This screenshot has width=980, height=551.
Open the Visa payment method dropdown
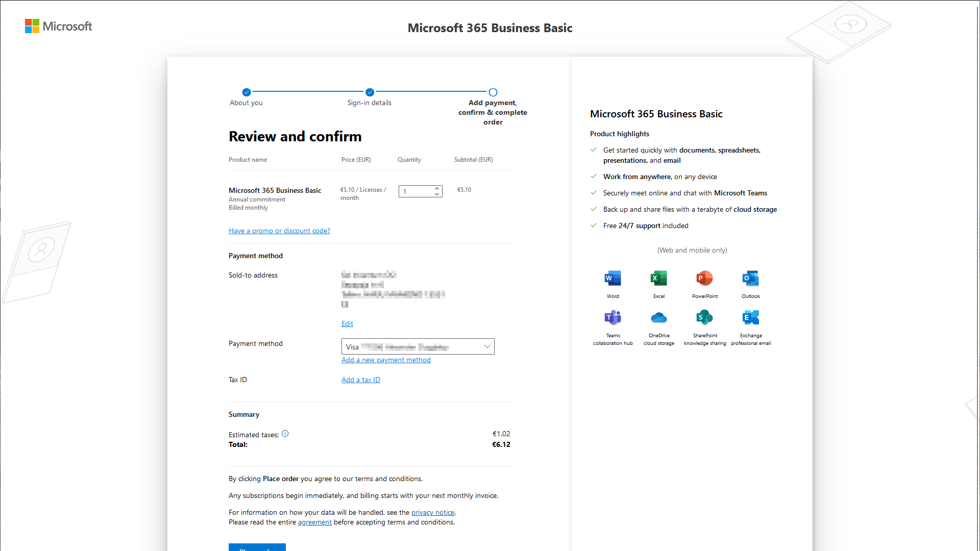(418, 346)
